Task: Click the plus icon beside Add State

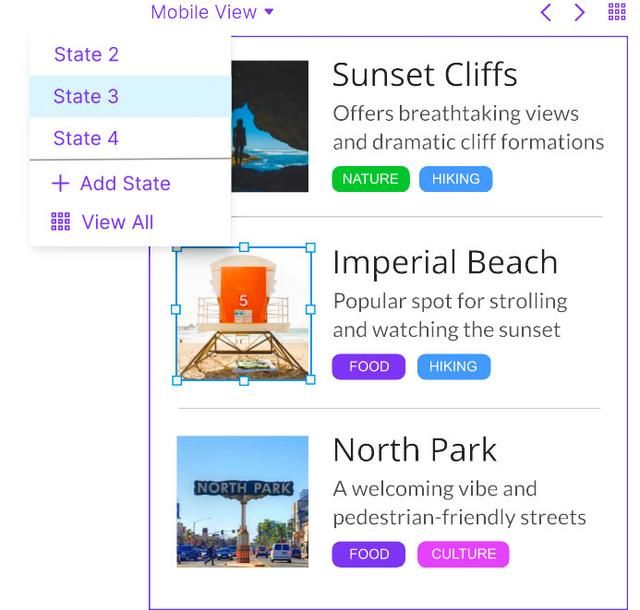Action: point(60,183)
